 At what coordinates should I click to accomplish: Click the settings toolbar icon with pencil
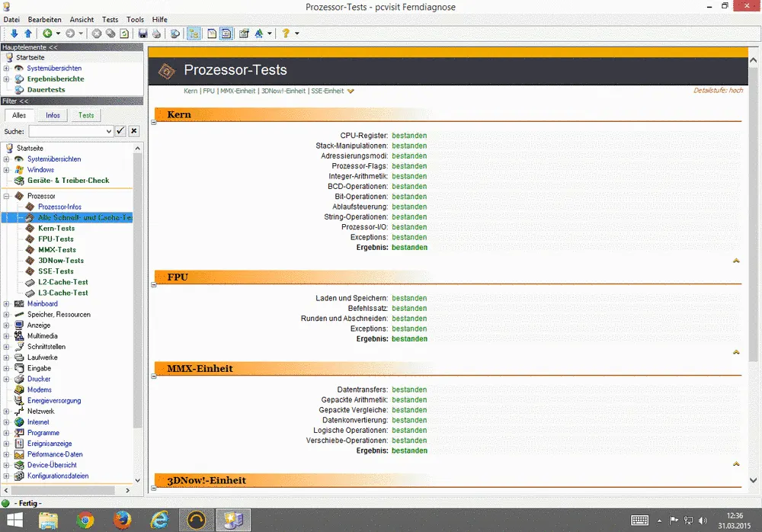(244, 33)
